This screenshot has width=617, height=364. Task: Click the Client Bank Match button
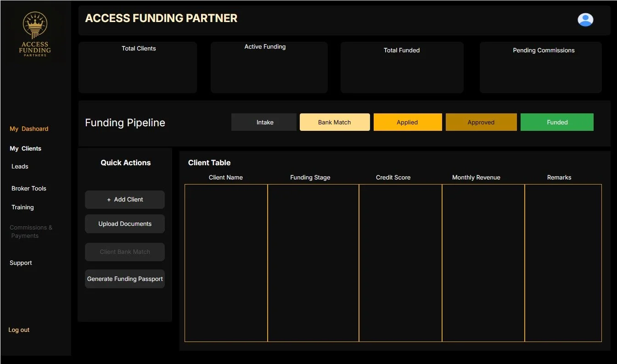(x=125, y=252)
